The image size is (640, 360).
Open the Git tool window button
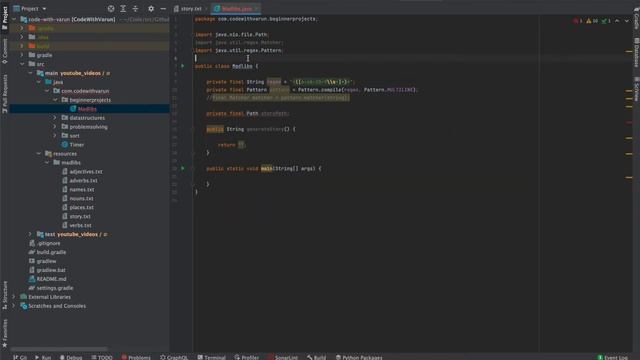click(20, 357)
